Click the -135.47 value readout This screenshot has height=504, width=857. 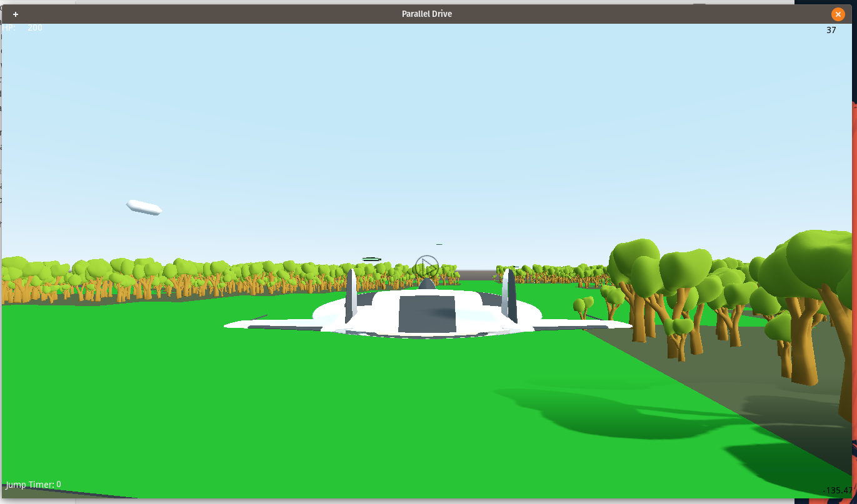pyautogui.click(x=837, y=490)
